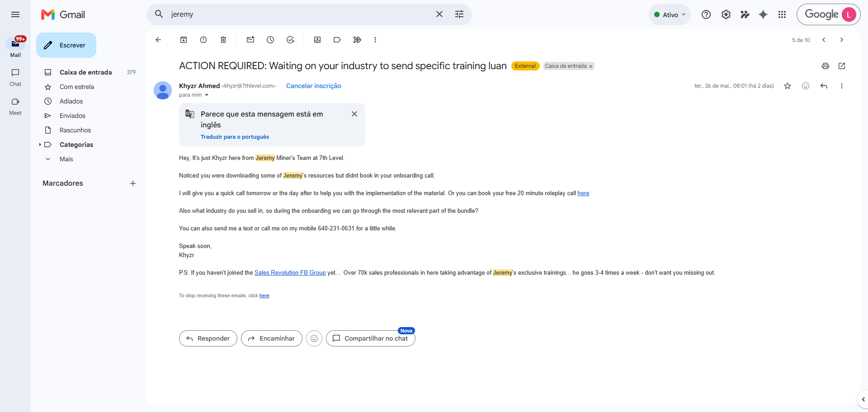Open Chat in left rail
This screenshot has width=868, height=412.
click(15, 77)
